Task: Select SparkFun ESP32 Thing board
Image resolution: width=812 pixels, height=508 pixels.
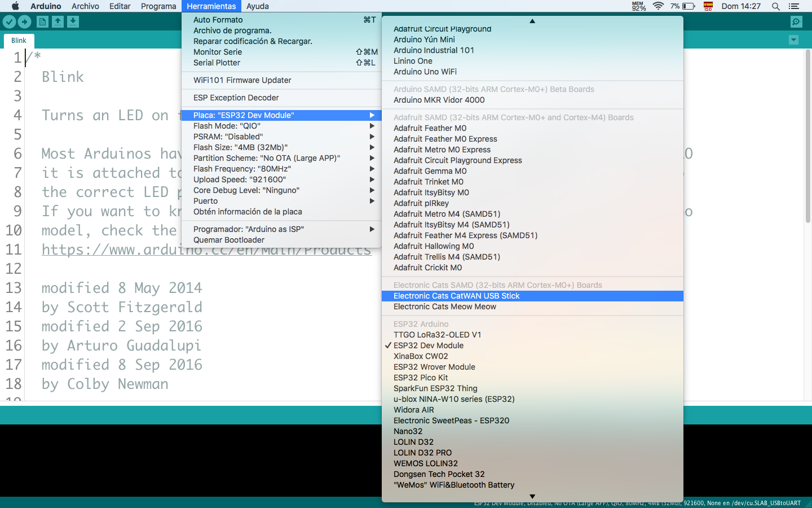Action: [532, 388]
